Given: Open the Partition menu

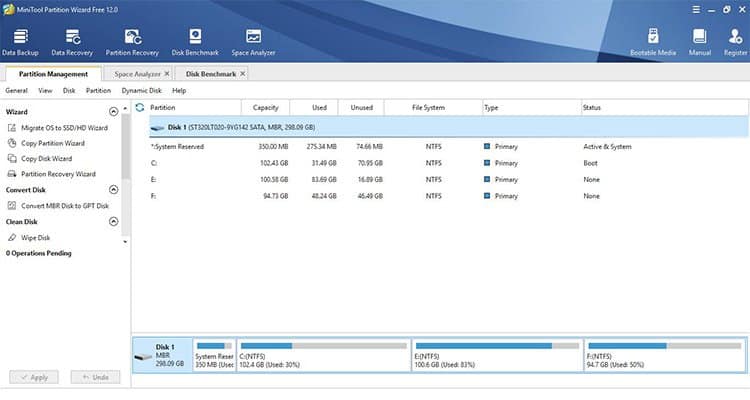Looking at the screenshot, I should tap(99, 90).
